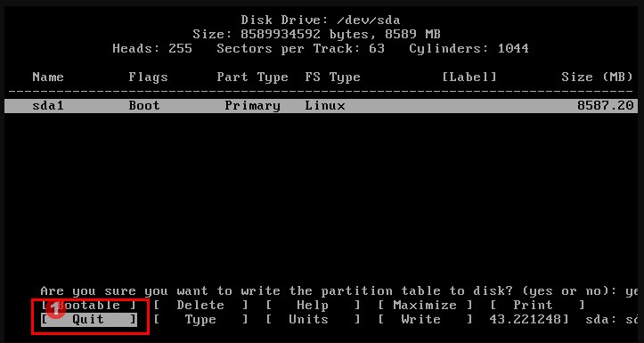644x343 pixels.
Task: Choose the Bootable menu option
Action: pyautogui.click(x=88, y=306)
